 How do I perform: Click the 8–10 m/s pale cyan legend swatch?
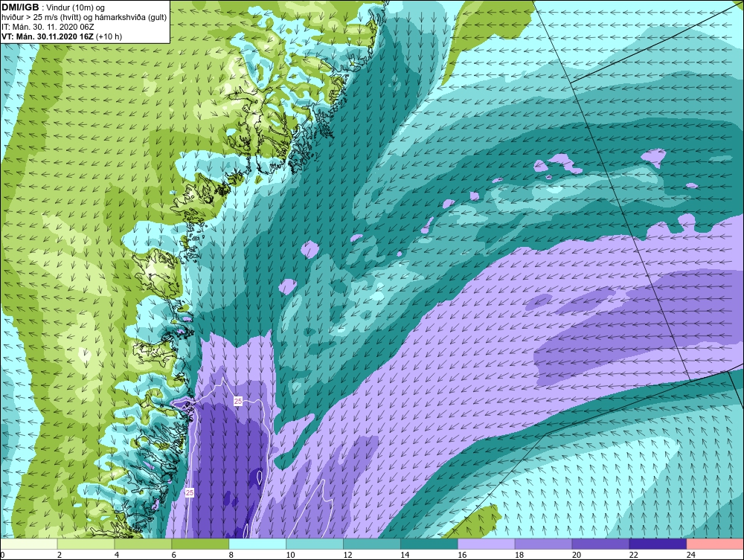pyautogui.click(x=257, y=544)
